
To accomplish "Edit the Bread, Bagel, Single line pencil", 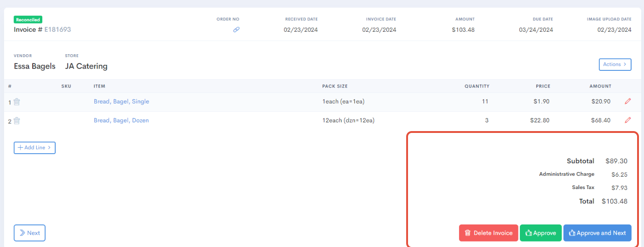I will pos(628,101).
